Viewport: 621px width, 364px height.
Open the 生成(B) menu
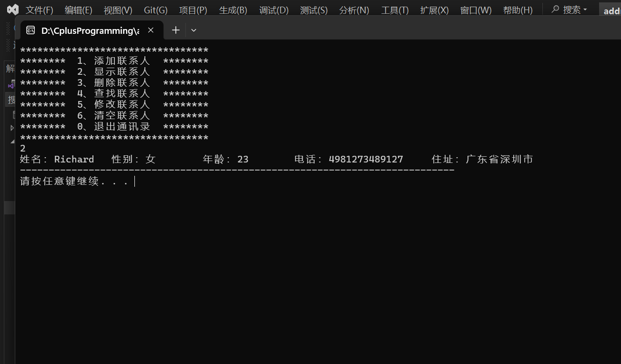click(233, 10)
